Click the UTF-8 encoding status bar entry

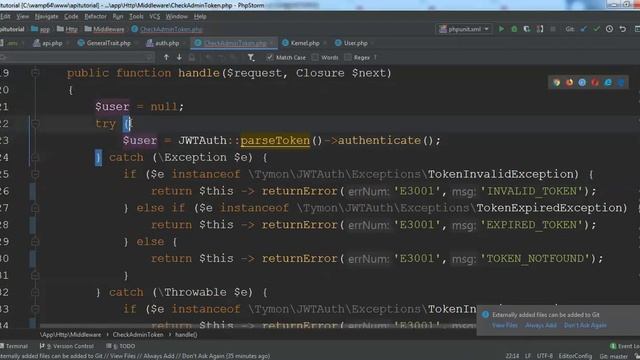[545, 356]
